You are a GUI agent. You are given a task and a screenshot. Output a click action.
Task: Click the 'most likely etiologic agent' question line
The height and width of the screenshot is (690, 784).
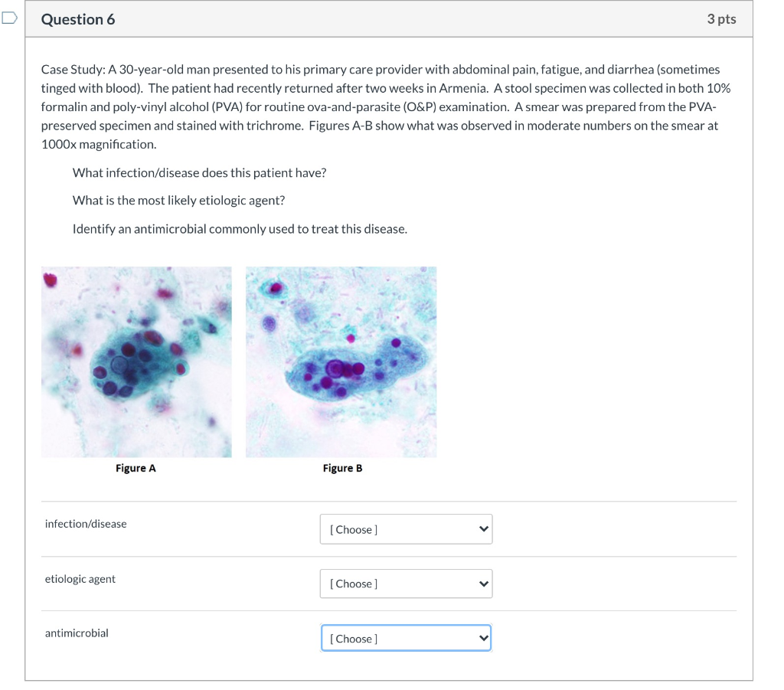178,200
